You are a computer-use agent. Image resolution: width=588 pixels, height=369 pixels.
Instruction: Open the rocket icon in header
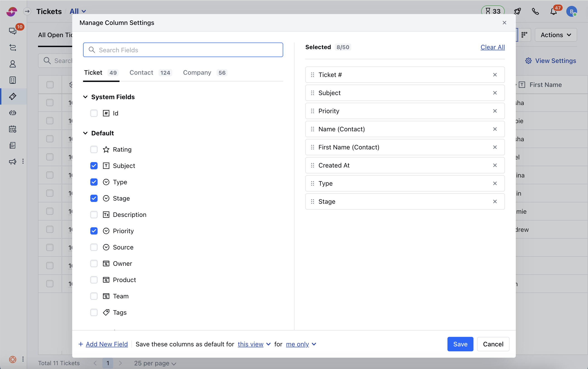[517, 12]
